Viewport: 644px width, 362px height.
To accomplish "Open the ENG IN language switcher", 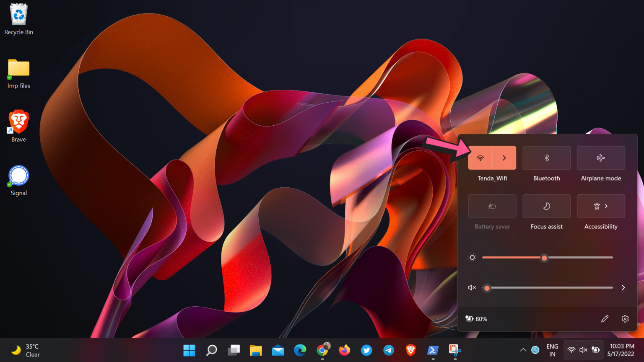I will [x=552, y=350].
